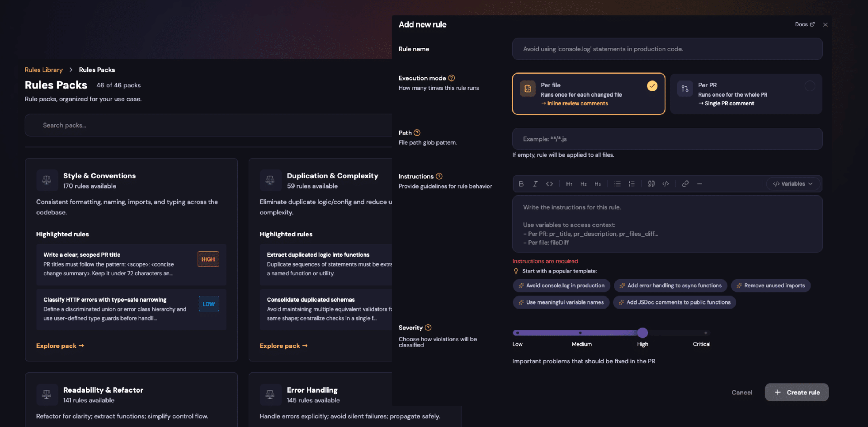Open the Docs external link
This screenshot has width=868, height=427.
[x=805, y=24]
